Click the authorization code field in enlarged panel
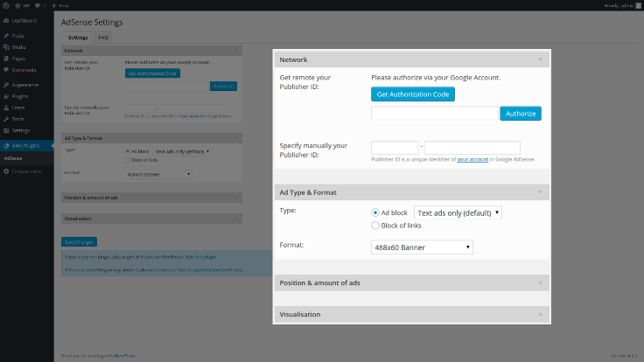 point(435,114)
